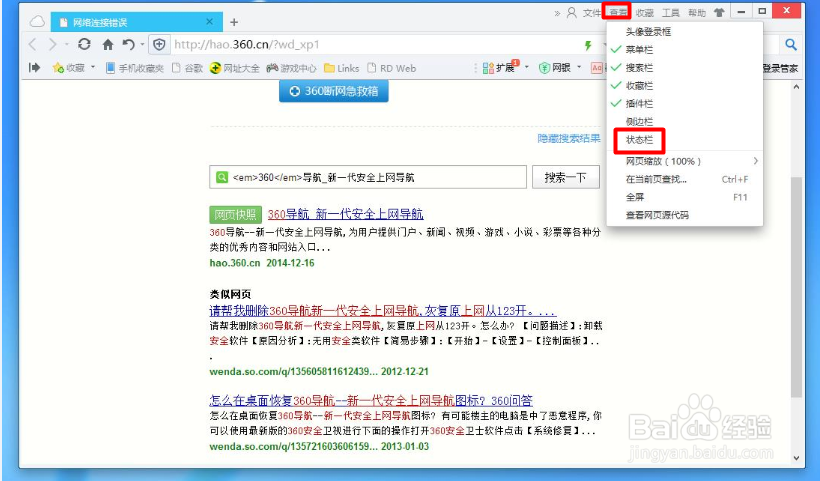Open the 网址大全 bookmark
Viewport: 820px width, 481px height.
pyautogui.click(x=235, y=68)
